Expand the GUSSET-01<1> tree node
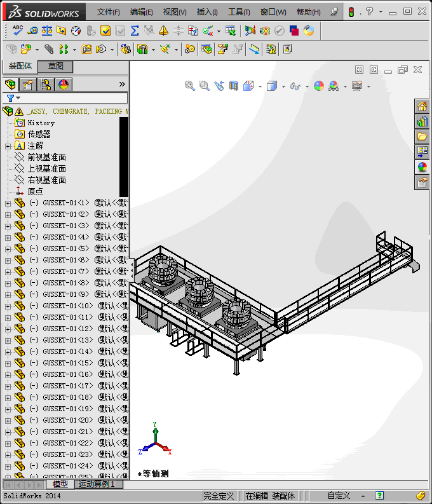This screenshot has height=504, width=432. (8, 203)
